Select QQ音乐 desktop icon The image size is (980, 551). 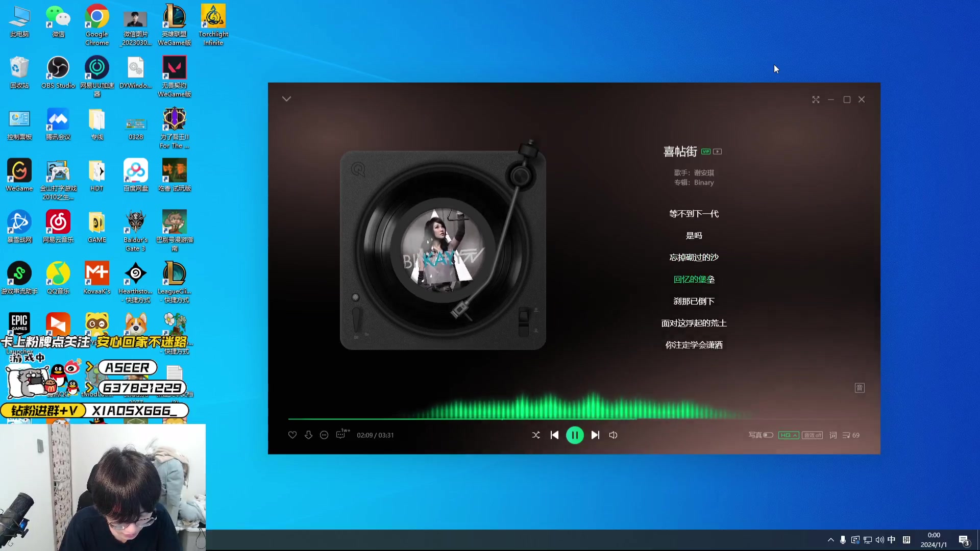(58, 278)
